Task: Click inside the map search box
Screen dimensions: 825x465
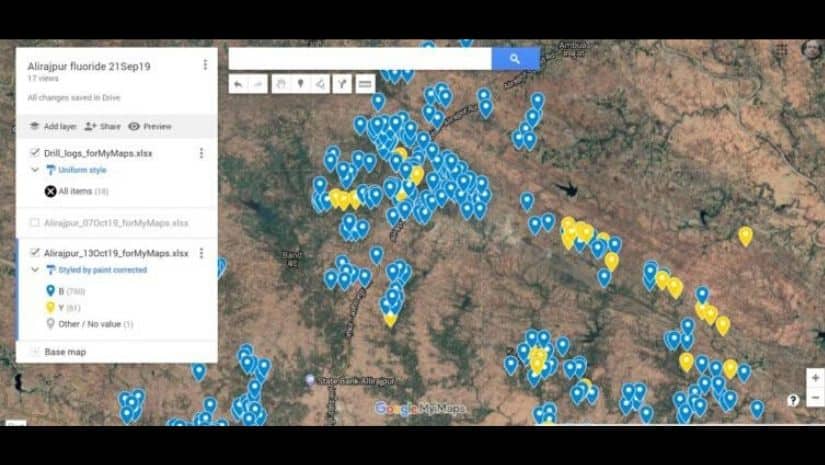Action: coord(360,59)
